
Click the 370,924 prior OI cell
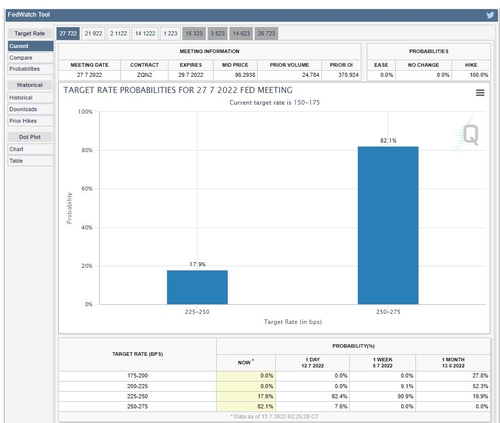click(x=341, y=75)
